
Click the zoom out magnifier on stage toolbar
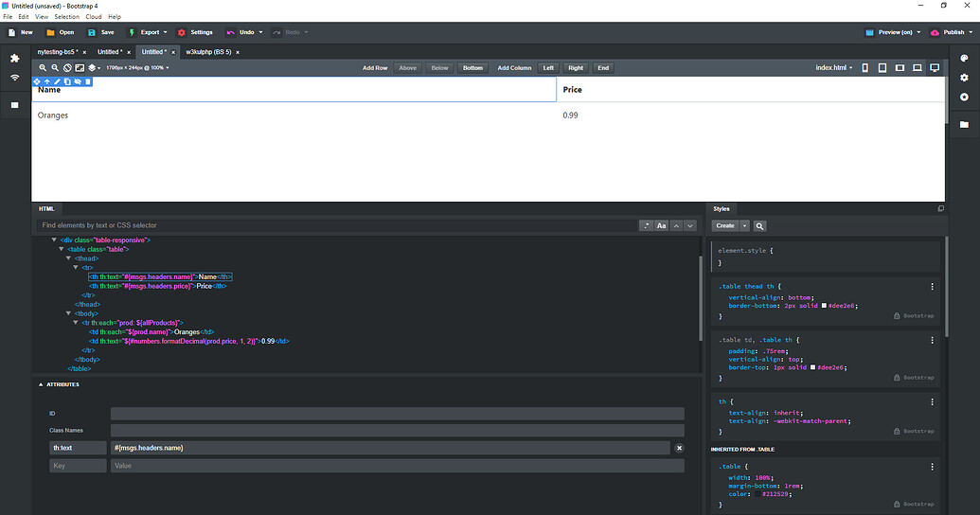click(x=55, y=68)
